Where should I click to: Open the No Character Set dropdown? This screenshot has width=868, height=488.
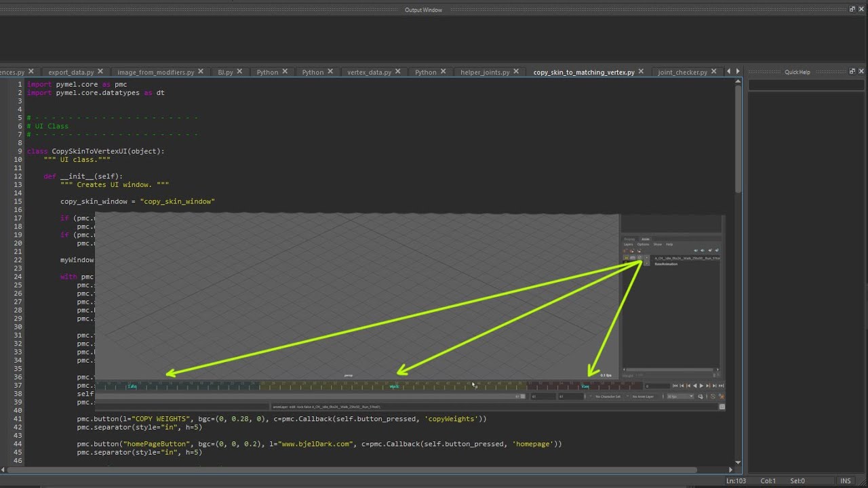(606, 396)
